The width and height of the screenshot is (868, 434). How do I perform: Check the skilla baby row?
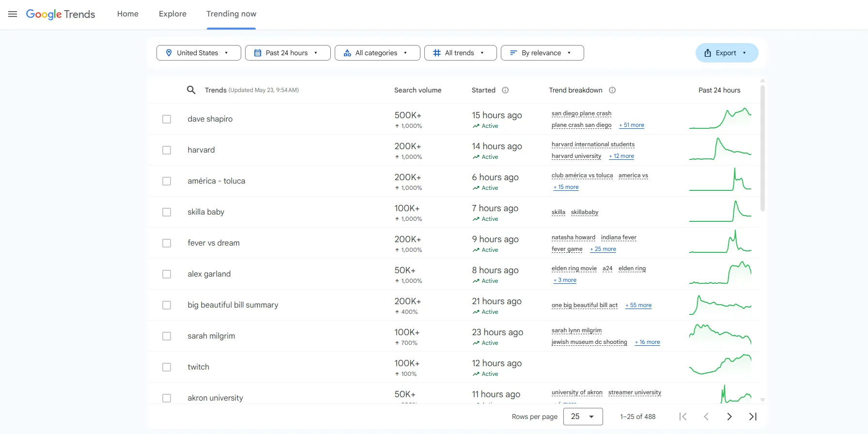click(167, 212)
